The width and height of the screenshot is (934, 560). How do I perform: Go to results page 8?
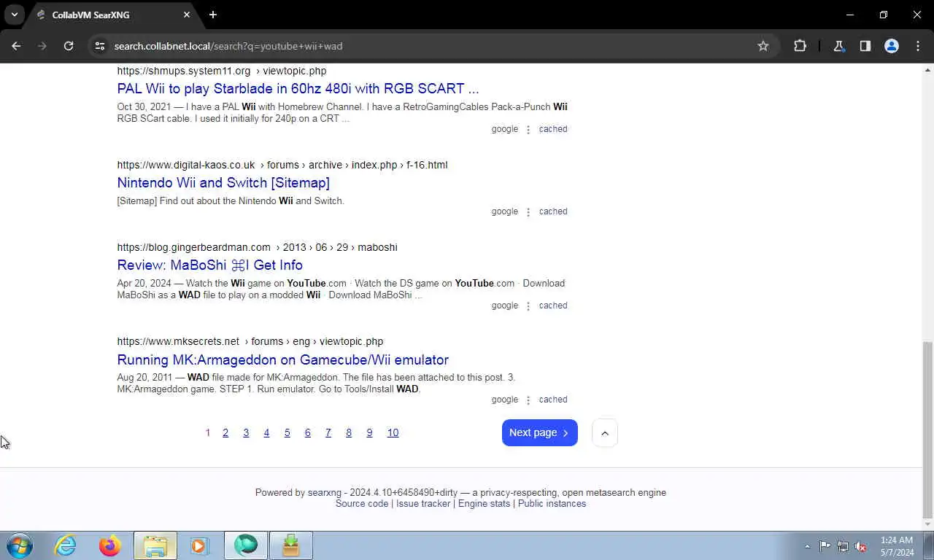(x=349, y=433)
